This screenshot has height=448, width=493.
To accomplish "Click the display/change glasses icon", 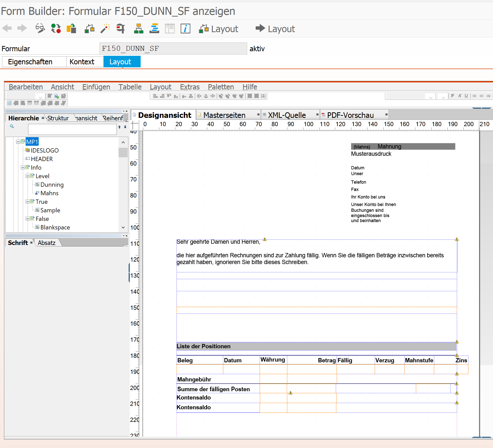I will [x=40, y=28].
